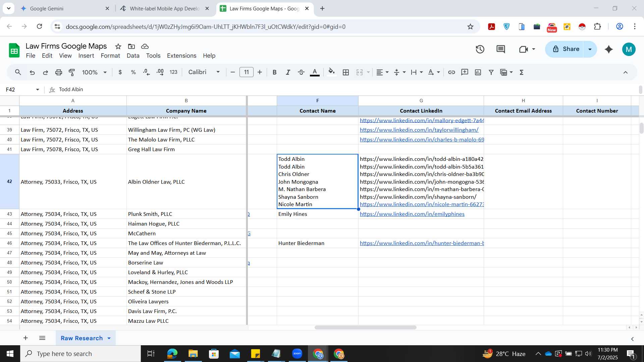Expand the text wrapping dropdown
Screen dimensions: 644x362
(421, 72)
